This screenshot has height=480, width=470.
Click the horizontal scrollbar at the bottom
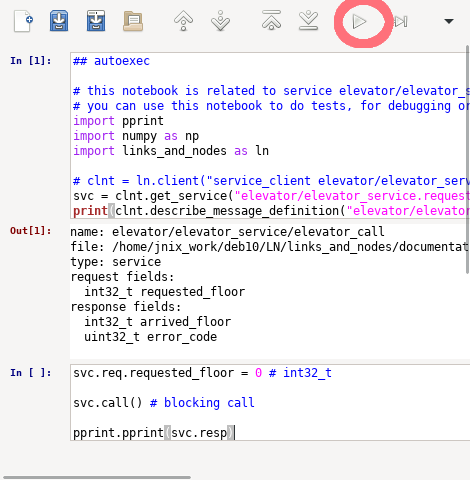tap(97, 477)
